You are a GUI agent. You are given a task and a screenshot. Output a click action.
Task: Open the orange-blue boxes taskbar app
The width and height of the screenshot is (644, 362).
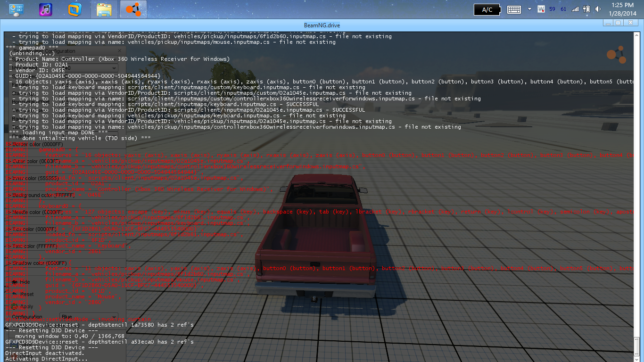[x=74, y=9]
